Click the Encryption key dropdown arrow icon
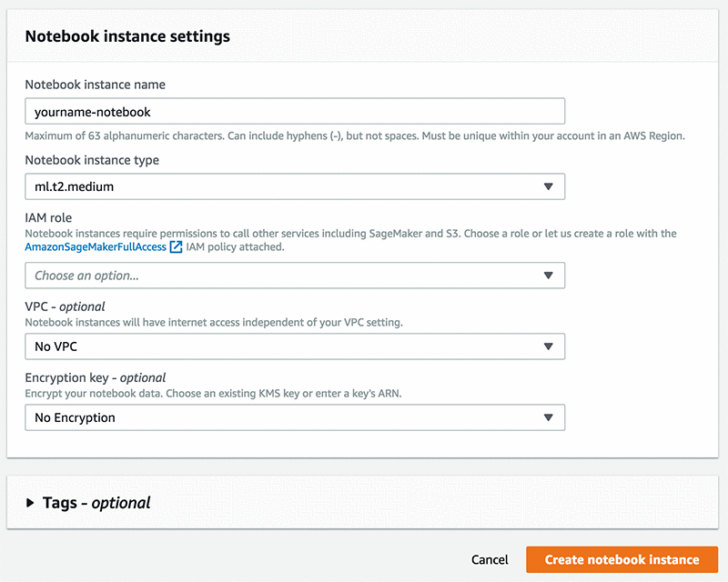The image size is (728, 582). (x=548, y=417)
